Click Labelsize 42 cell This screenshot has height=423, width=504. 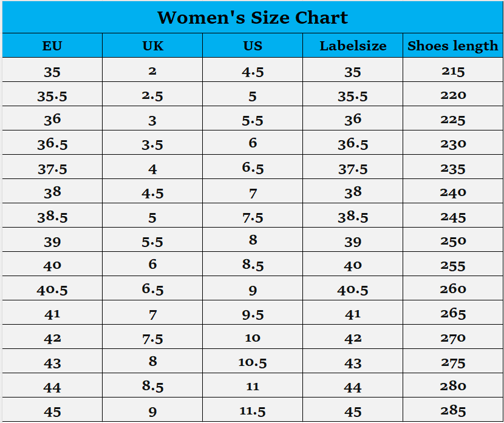pyautogui.click(x=353, y=338)
